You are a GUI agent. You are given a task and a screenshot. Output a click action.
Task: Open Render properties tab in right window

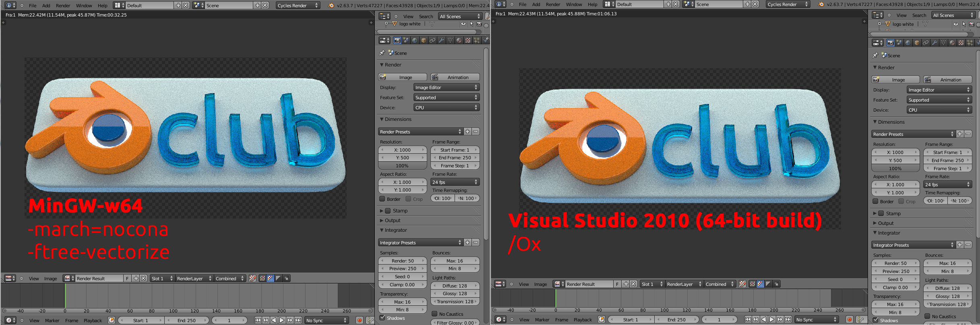[890, 43]
